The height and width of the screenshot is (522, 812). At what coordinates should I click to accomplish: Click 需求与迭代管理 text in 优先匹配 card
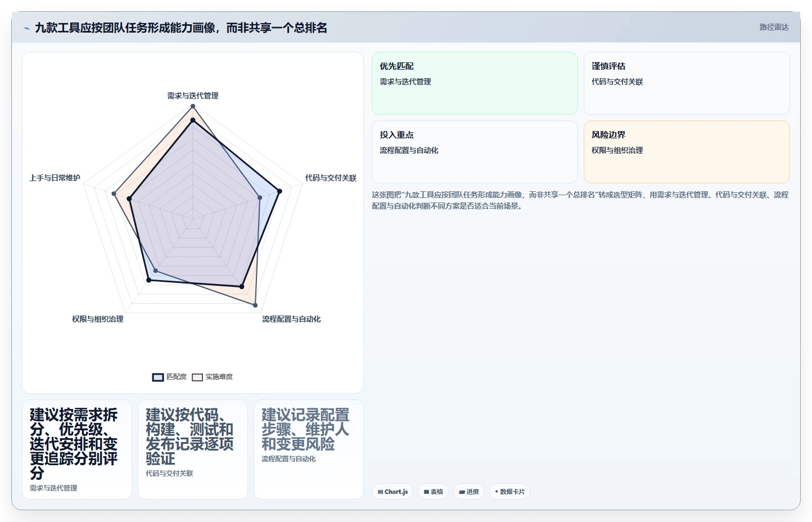[405, 82]
